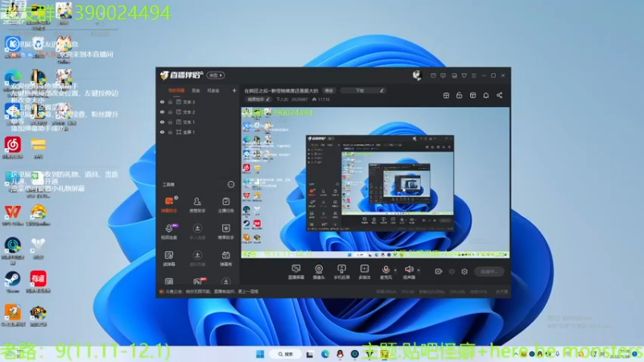Hide the 文本 3 layer
This screenshot has width=644, height=362.
(162, 102)
